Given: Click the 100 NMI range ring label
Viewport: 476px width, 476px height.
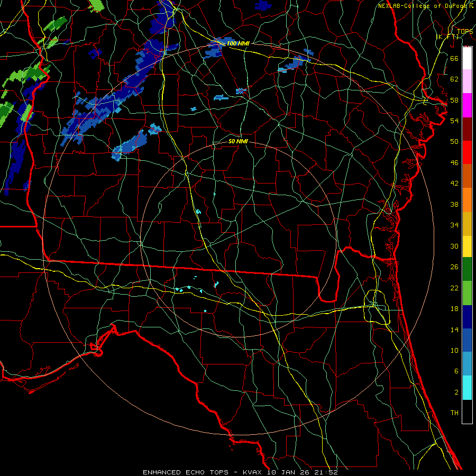Looking at the screenshot, I should point(238,43).
